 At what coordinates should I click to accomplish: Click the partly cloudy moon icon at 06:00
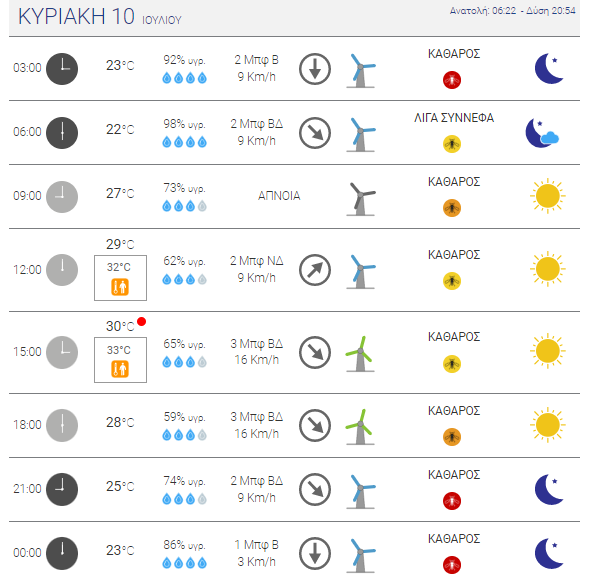click(x=542, y=133)
